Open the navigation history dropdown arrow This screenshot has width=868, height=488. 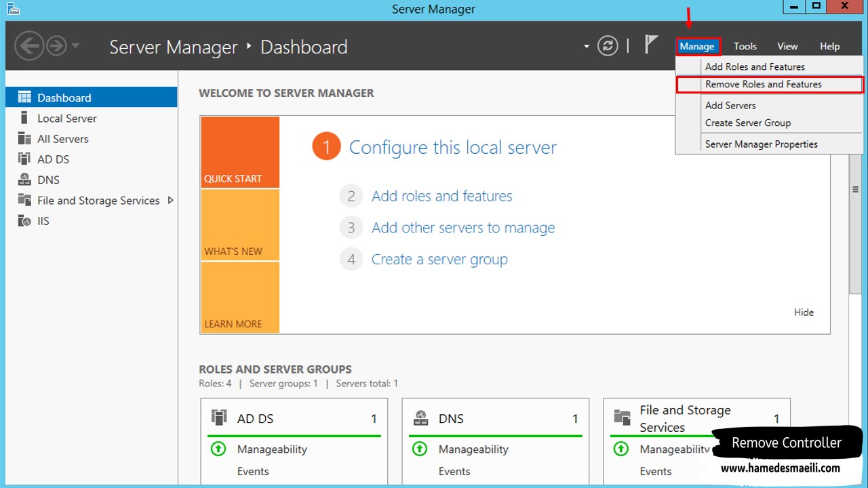(75, 46)
